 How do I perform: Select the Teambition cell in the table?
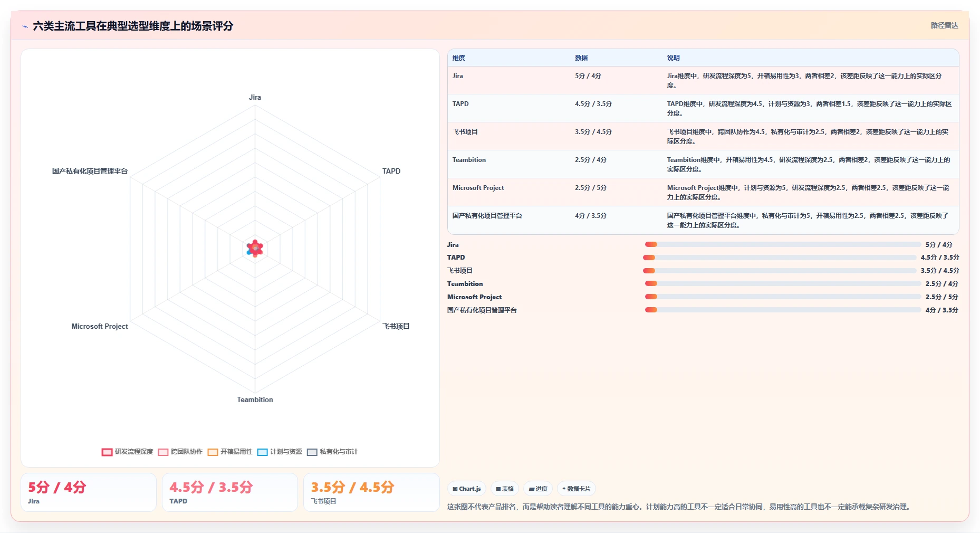click(469, 160)
